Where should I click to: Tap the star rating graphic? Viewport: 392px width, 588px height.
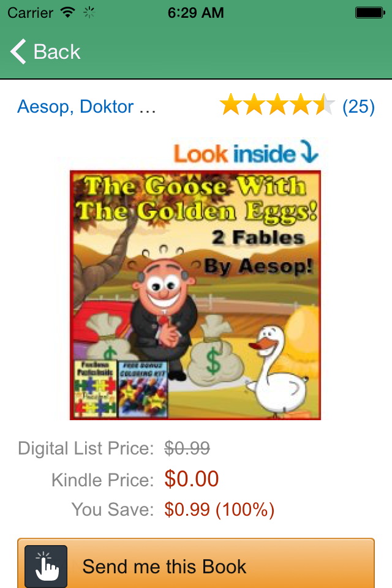(277, 105)
